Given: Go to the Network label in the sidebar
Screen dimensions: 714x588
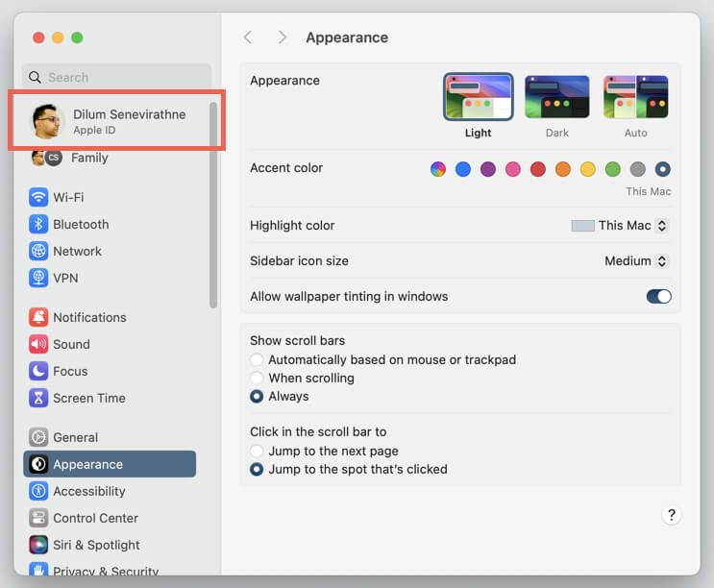Looking at the screenshot, I should click(x=78, y=251).
